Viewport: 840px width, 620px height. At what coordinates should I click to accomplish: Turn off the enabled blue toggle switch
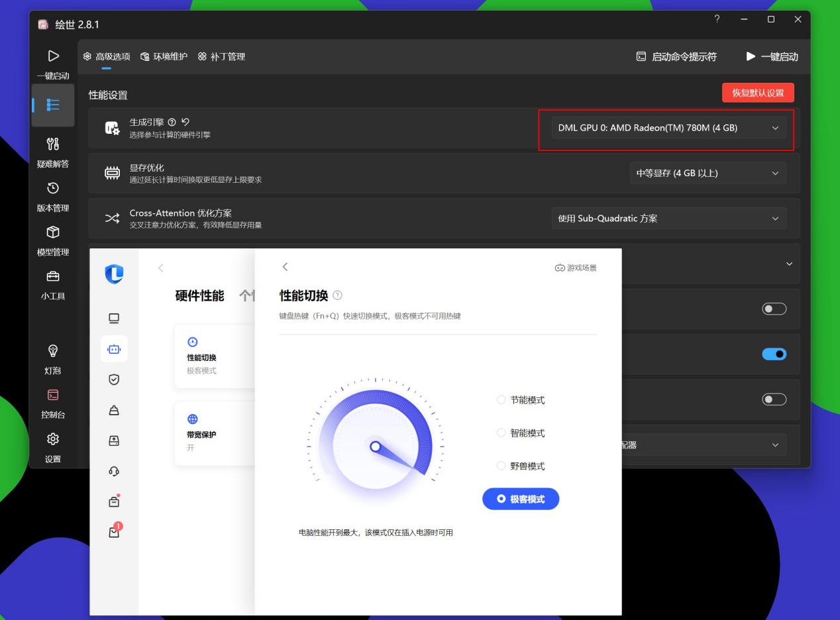(x=774, y=354)
